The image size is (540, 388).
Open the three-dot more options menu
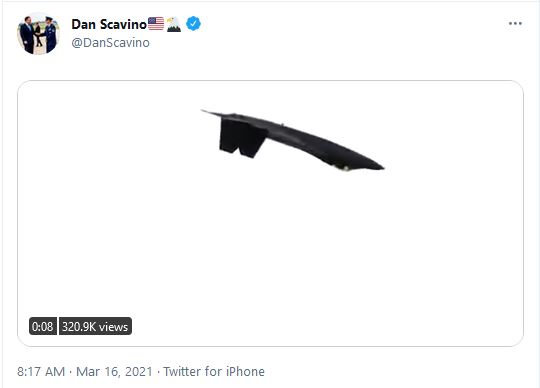(515, 23)
